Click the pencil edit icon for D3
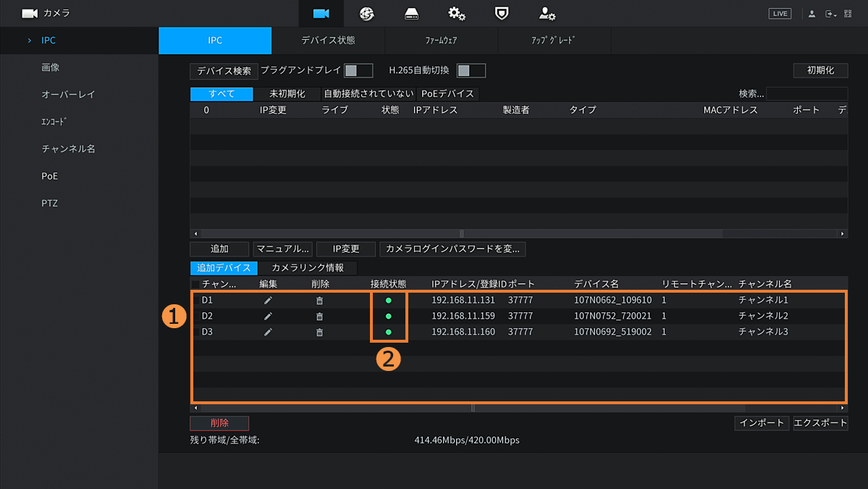868x489 pixels. click(268, 333)
